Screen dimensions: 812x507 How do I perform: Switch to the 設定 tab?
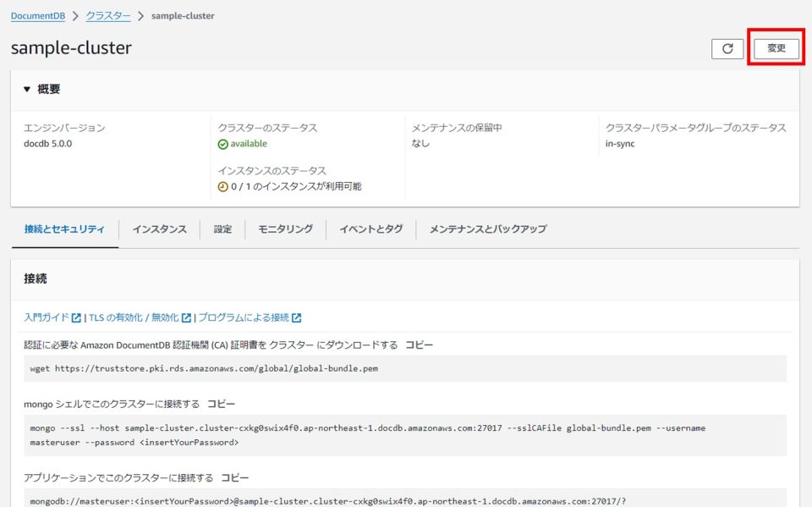(x=222, y=229)
